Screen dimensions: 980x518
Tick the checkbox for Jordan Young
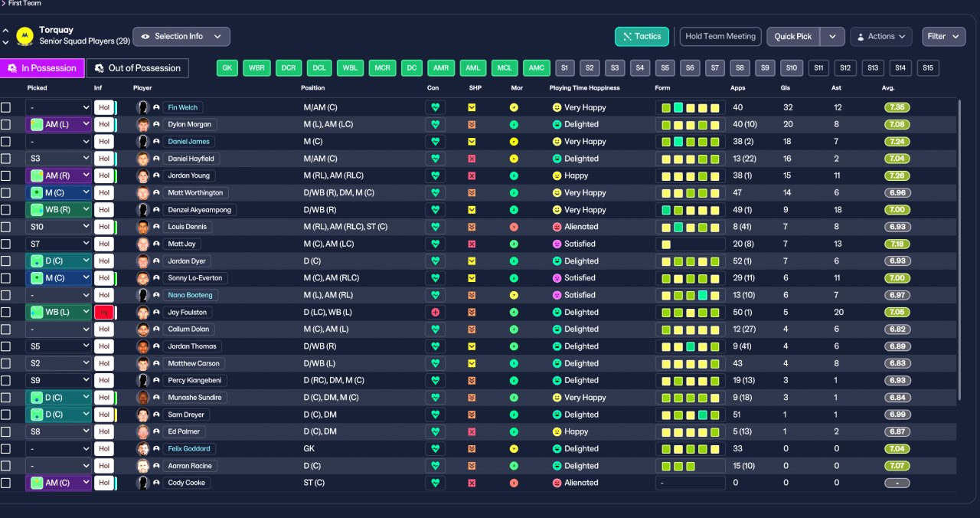6,175
